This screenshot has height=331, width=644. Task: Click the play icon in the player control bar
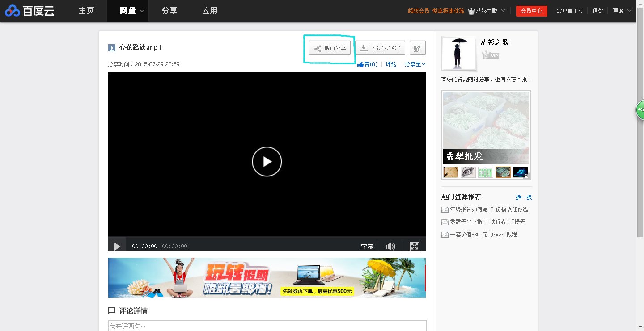point(117,246)
